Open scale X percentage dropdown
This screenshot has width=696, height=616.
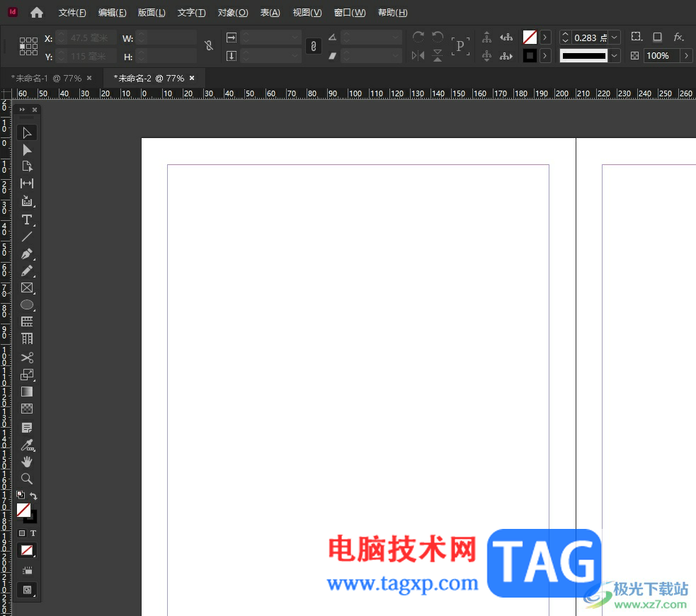[295, 38]
